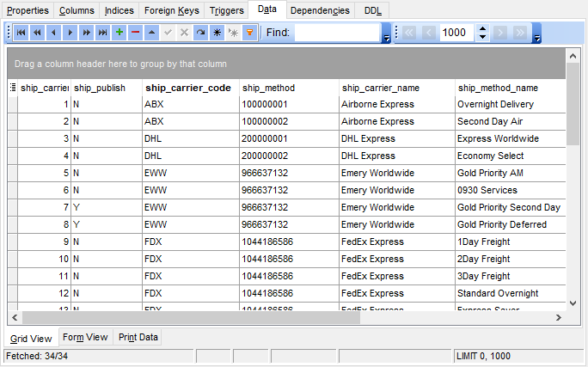Click row indicator of row 1
588x367 pixels.
13,104
